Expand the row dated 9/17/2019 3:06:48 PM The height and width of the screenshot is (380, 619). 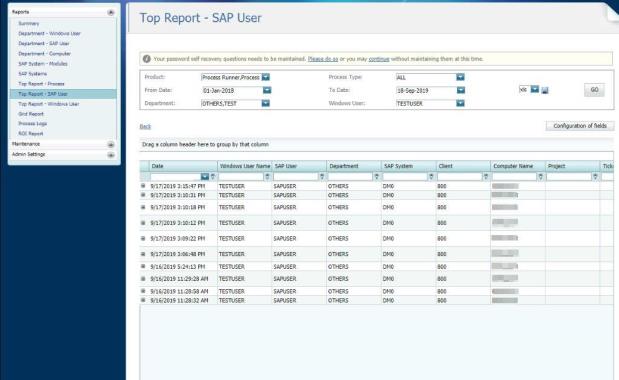tap(143, 254)
